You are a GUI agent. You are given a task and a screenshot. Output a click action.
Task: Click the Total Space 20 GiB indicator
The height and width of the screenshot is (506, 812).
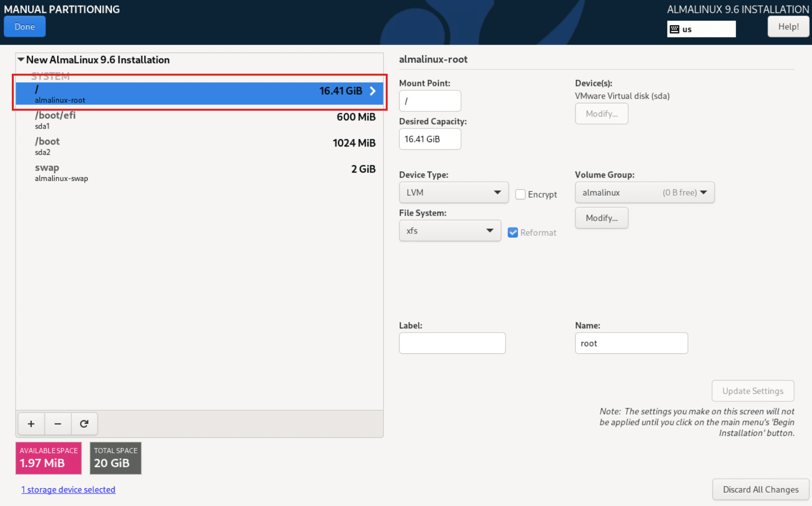tap(116, 458)
